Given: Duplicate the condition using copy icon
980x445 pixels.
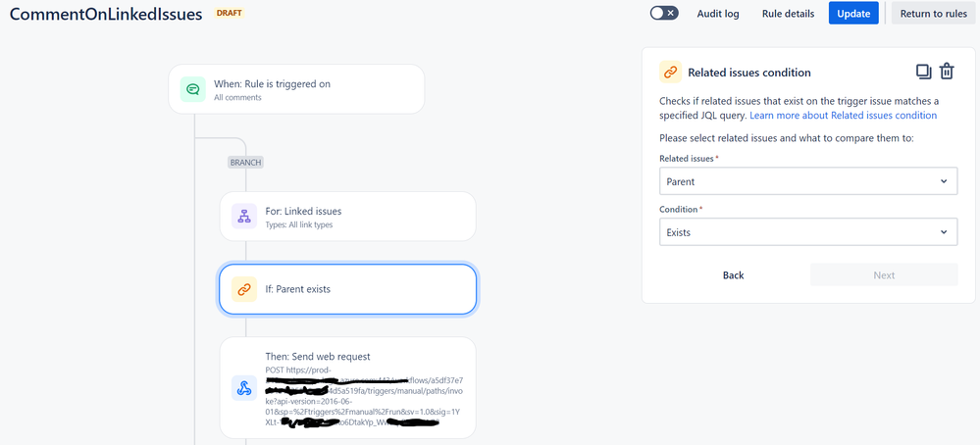Looking at the screenshot, I should click(x=924, y=72).
